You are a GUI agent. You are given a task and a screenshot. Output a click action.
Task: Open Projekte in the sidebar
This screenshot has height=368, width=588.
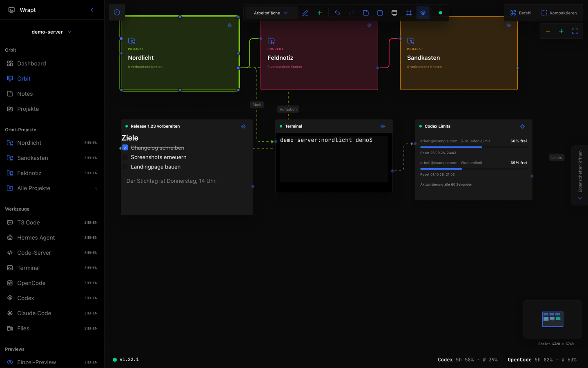(52, 109)
